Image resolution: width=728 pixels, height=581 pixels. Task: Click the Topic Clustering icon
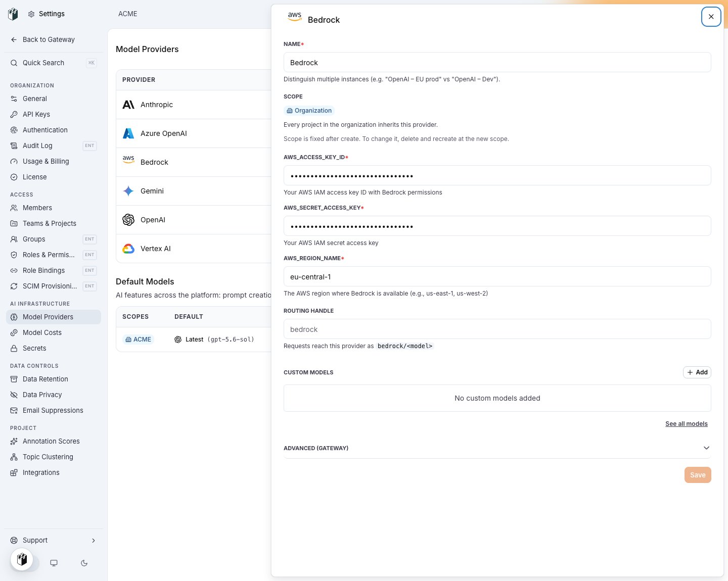[x=14, y=457]
